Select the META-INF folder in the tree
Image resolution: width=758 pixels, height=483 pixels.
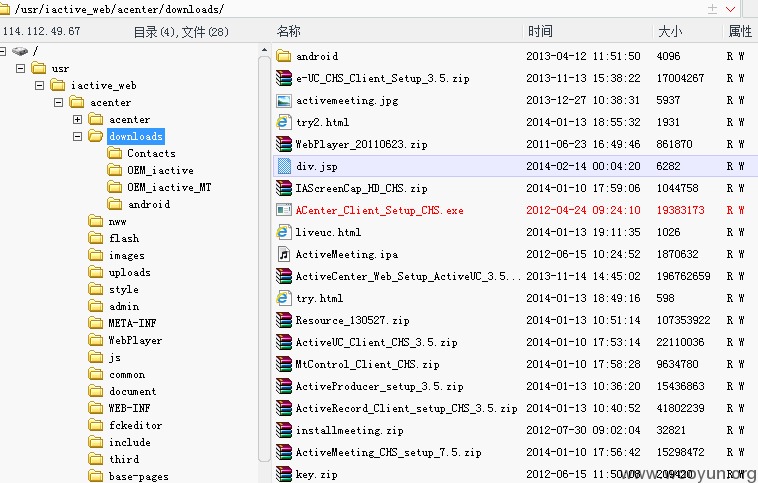tap(132, 323)
